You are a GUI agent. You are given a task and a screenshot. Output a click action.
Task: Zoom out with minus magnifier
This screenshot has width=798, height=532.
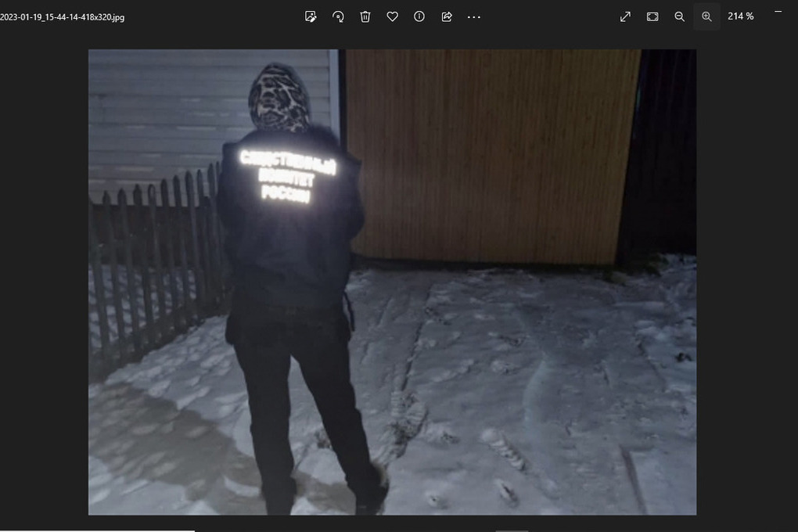pyautogui.click(x=679, y=16)
